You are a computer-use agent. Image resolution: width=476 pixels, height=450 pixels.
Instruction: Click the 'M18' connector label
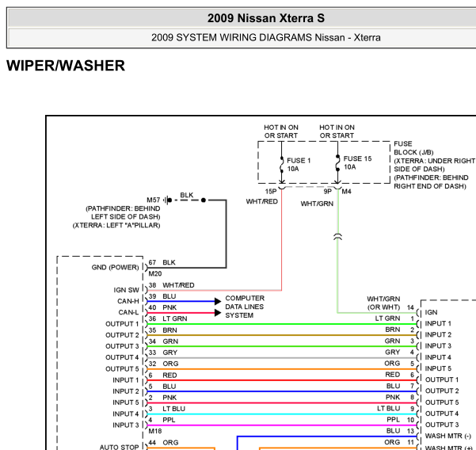(x=154, y=431)
